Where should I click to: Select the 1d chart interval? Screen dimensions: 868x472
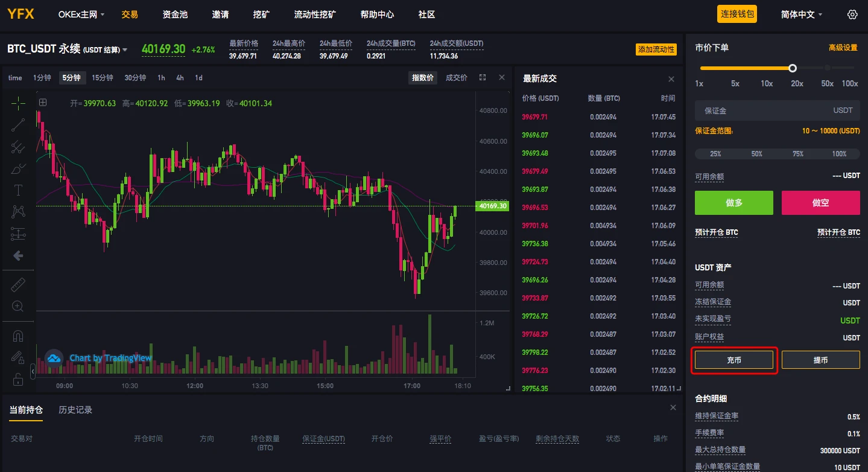pyautogui.click(x=198, y=78)
